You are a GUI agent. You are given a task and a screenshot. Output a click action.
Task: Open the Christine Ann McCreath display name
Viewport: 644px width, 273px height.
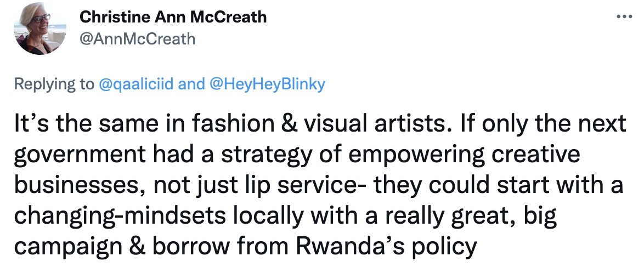tap(173, 17)
